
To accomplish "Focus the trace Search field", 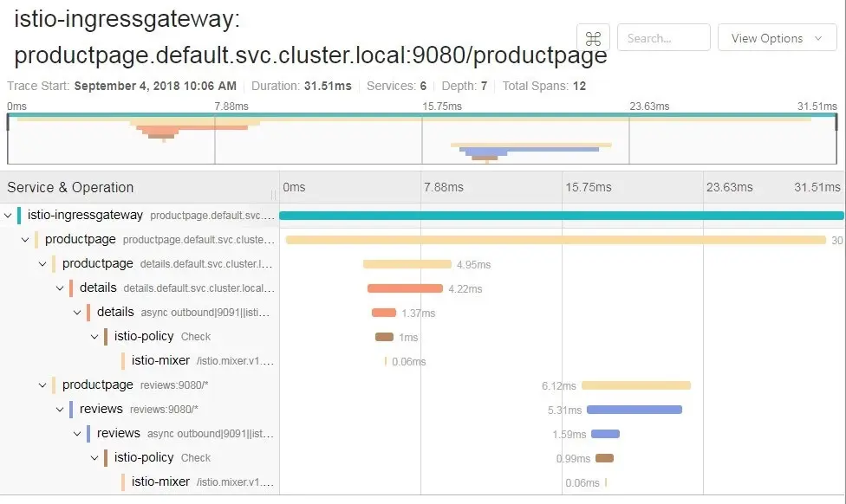I will pos(663,38).
